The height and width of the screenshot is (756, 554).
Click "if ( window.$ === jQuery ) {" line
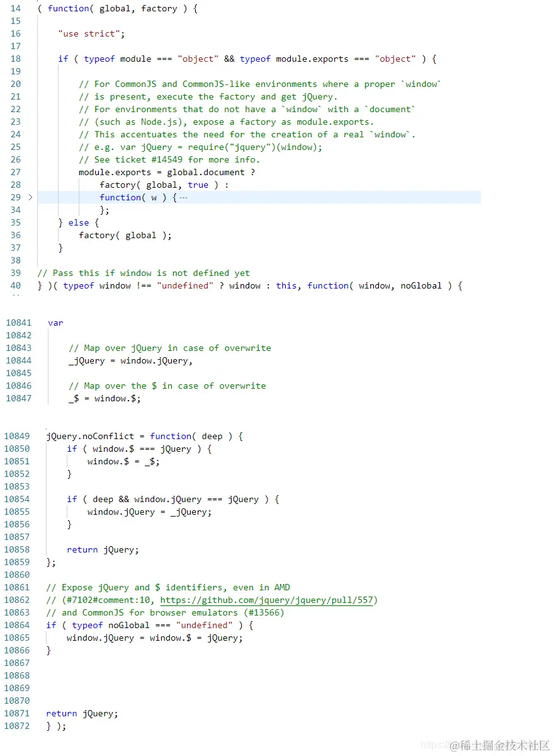coord(139,449)
